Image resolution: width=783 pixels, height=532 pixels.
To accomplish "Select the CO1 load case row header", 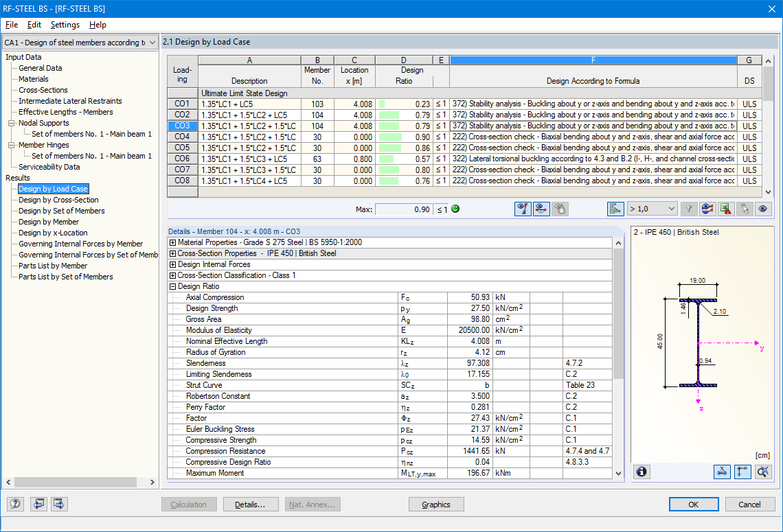I will click(182, 104).
